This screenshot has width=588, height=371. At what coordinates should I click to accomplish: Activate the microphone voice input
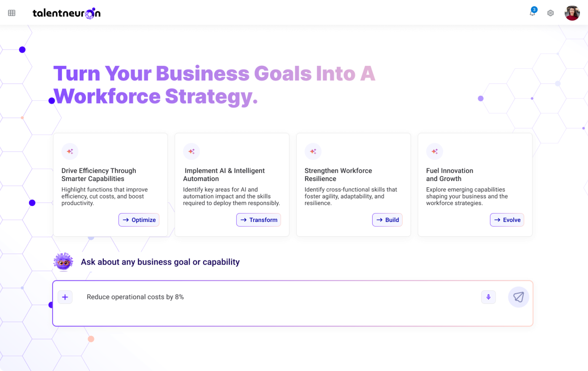[x=488, y=297]
